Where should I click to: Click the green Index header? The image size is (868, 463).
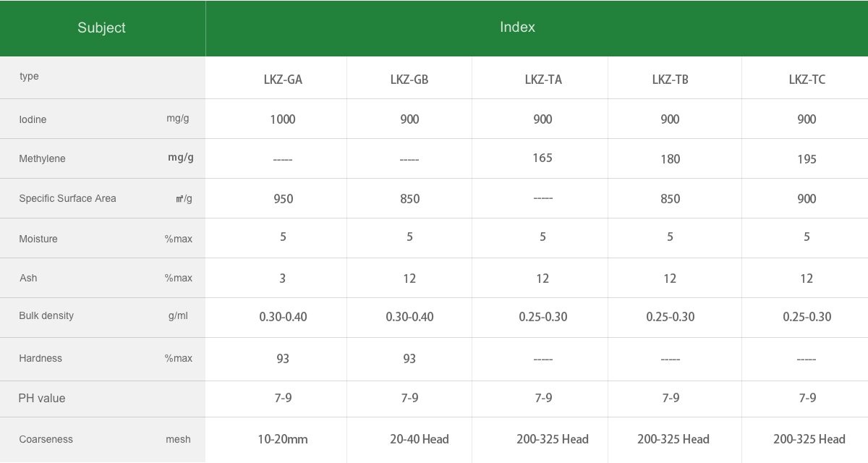(517, 27)
